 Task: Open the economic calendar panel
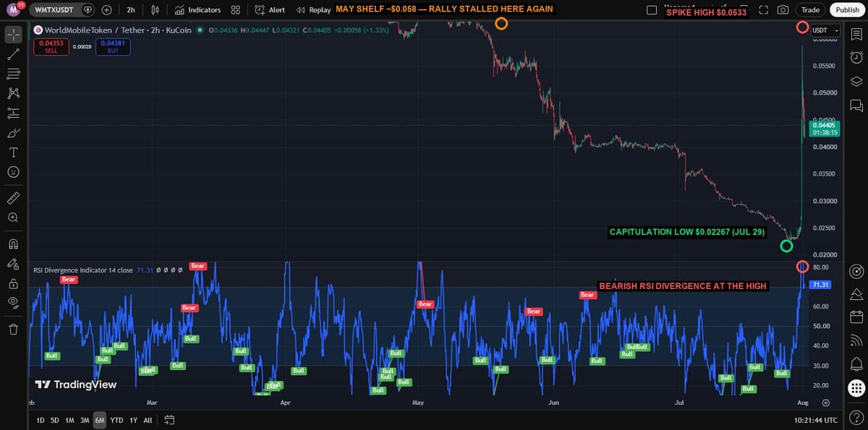click(856, 317)
